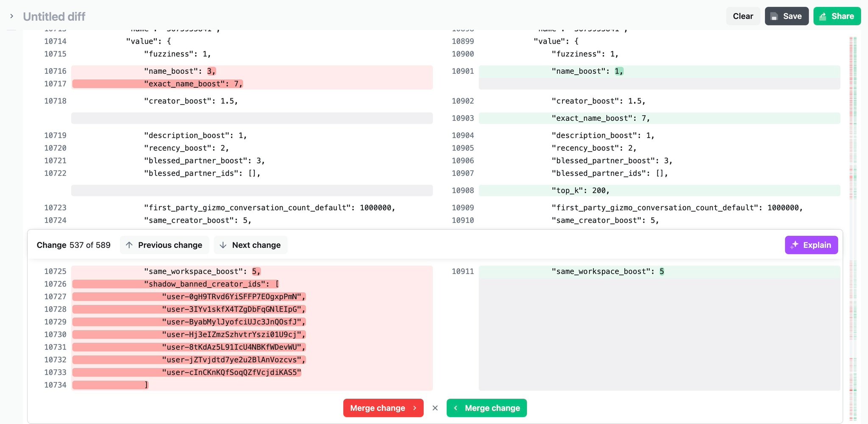Click the right chevron in red Merge change
The height and width of the screenshot is (424, 868).
tap(415, 408)
